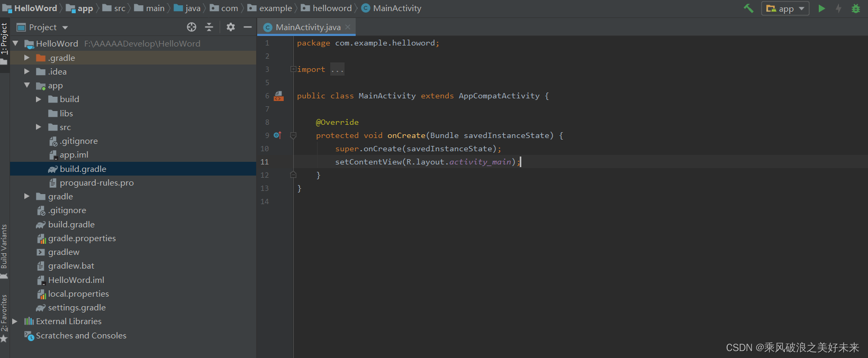This screenshot has height=358, width=868.
Task: Select the settings.gradle file in tree
Action: click(x=77, y=307)
